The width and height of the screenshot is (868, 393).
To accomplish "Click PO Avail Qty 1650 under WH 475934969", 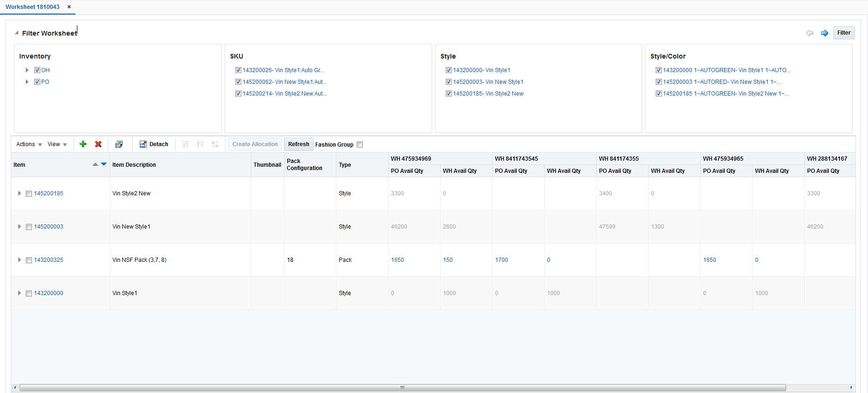I will 397,260.
